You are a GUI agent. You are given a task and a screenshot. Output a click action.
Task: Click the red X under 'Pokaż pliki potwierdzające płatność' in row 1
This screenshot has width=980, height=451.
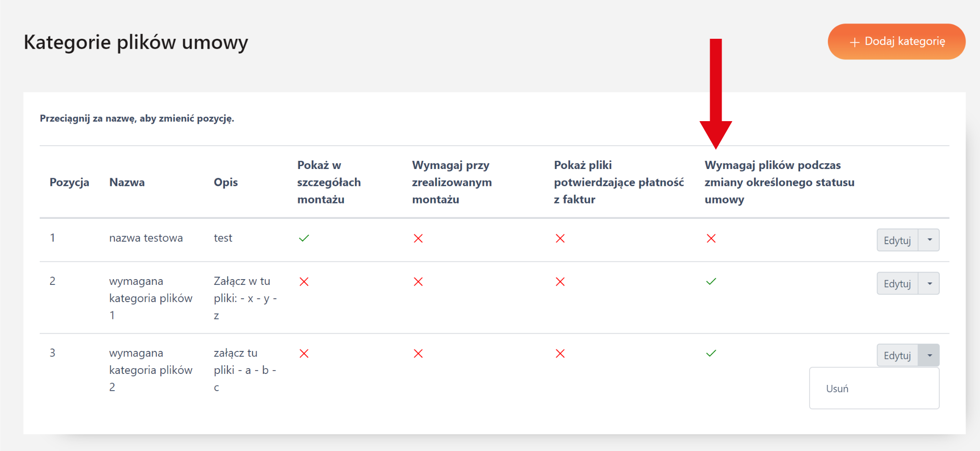pyautogui.click(x=560, y=238)
